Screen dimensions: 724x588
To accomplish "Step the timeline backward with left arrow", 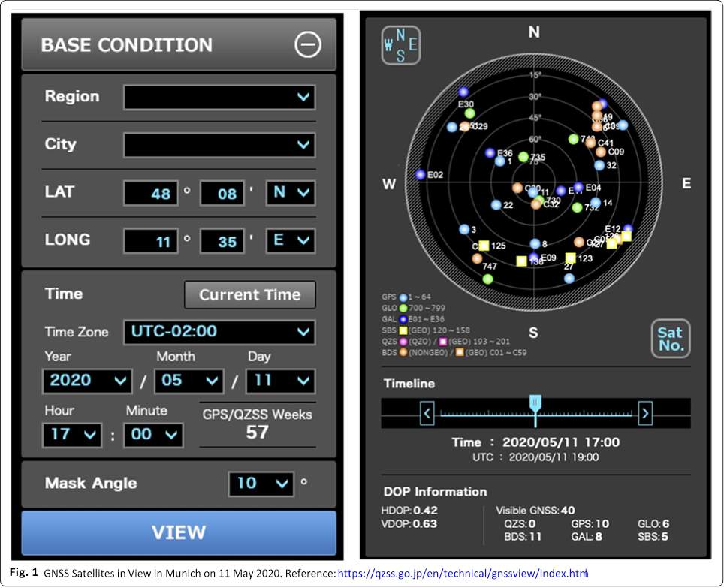I will click(427, 412).
